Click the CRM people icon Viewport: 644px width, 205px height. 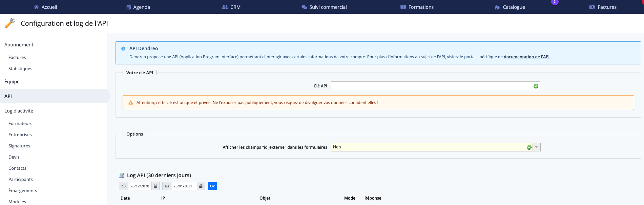pos(225,7)
